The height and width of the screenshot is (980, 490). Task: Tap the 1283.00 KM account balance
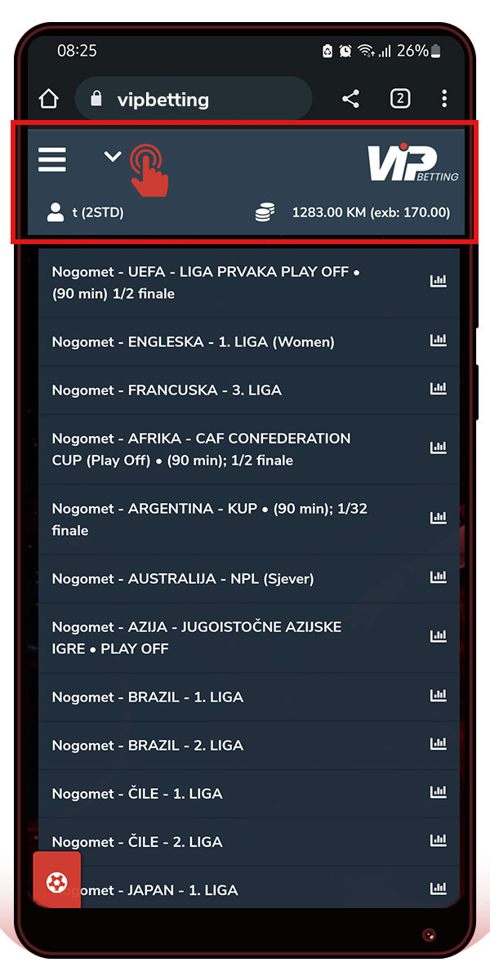(x=371, y=212)
